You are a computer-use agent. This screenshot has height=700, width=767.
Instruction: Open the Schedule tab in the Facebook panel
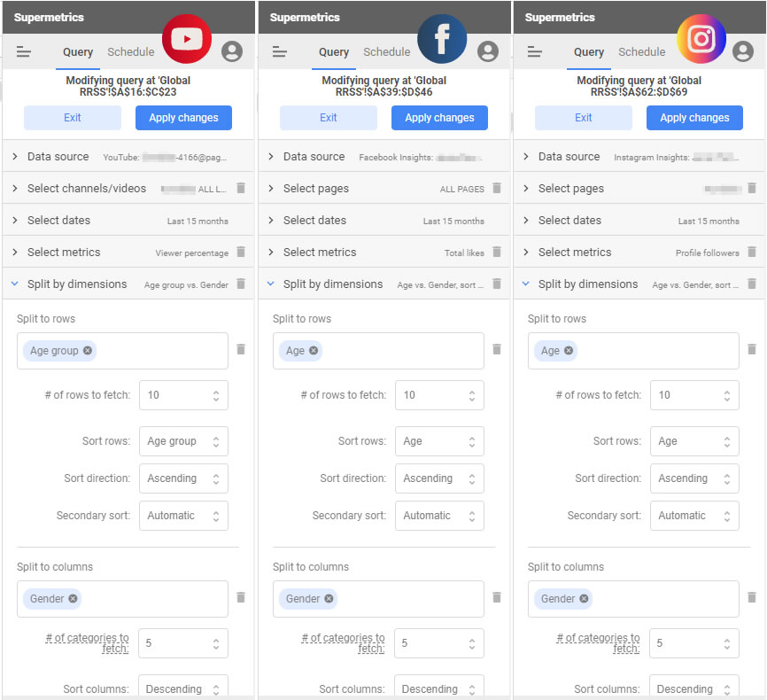386,52
